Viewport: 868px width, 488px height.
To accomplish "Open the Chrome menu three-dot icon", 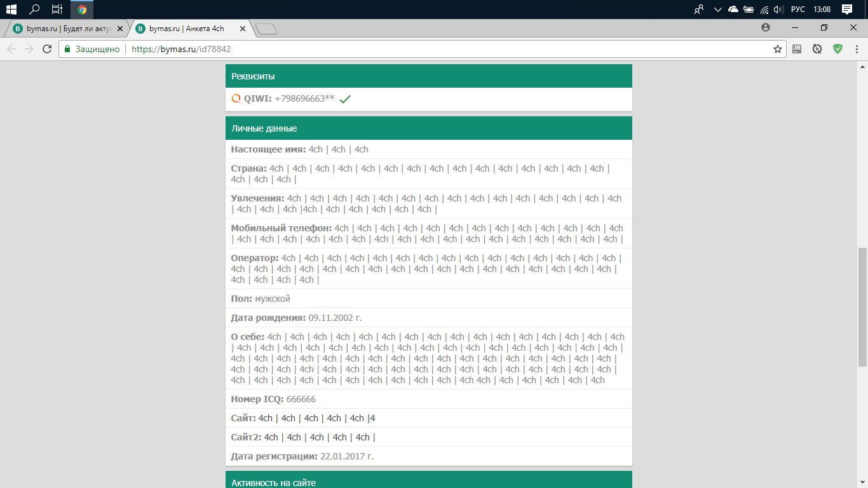I will click(857, 49).
